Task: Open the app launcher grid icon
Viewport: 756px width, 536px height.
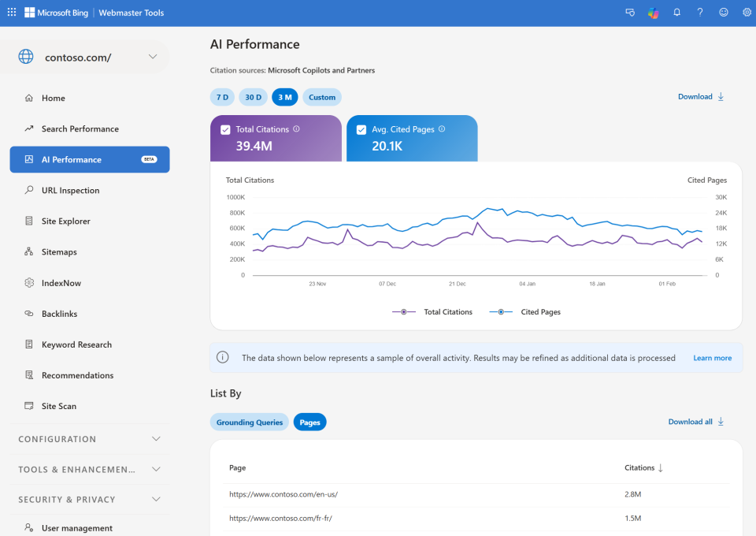Action: [11, 13]
